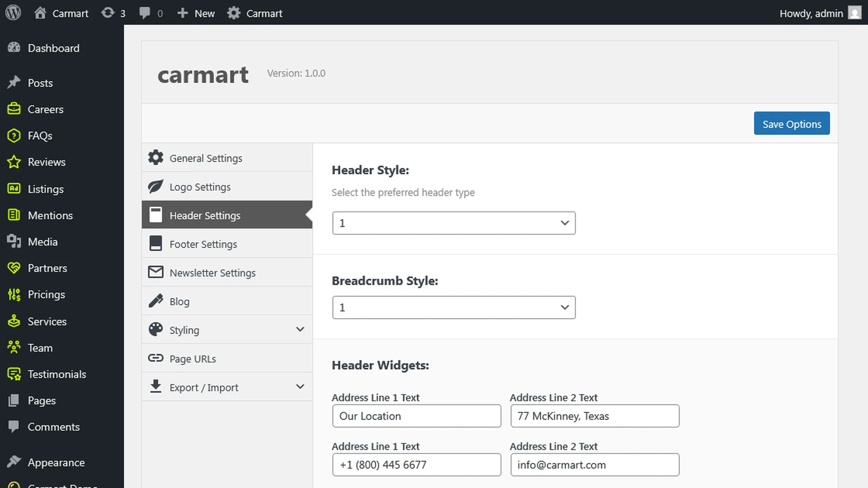The width and height of the screenshot is (868, 488).
Task: Click the Reviews star icon
Action: pos(14,162)
